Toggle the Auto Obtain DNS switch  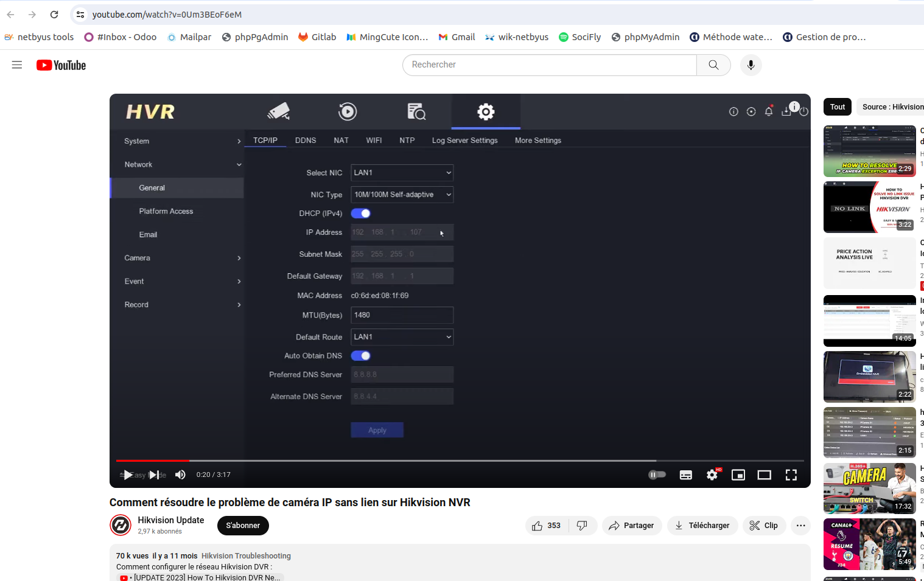click(x=361, y=356)
